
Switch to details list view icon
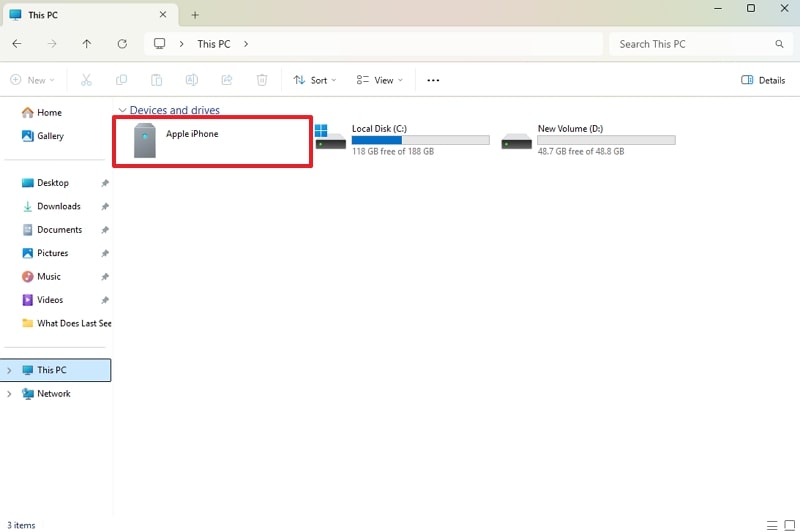772,525
